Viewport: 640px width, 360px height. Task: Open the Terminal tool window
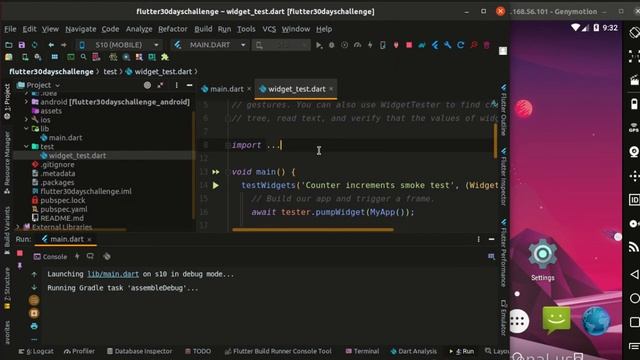point(362,351)
